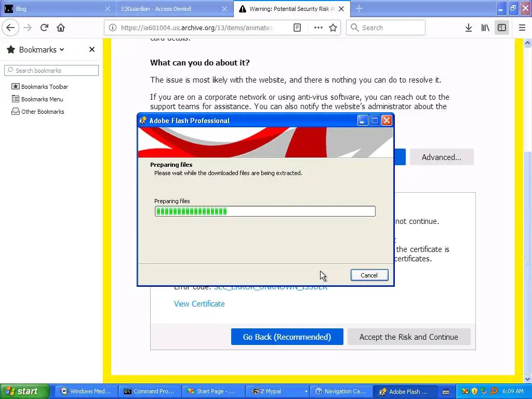This screenshot has width=532, height=399.
Task: Click Accept the Risk and Continue
Action: point(408,337)
